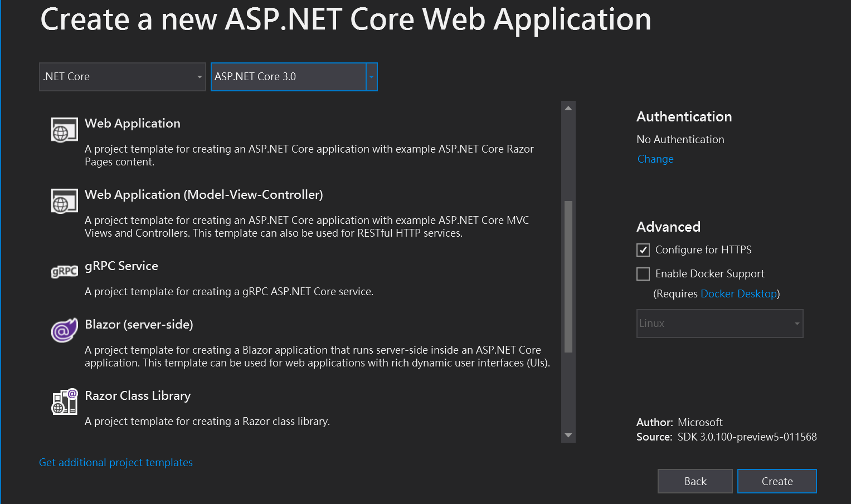Viewport: 851px width, 504px height.
Task: Select the Razor Class Library template title
Action: click(138, 396)
